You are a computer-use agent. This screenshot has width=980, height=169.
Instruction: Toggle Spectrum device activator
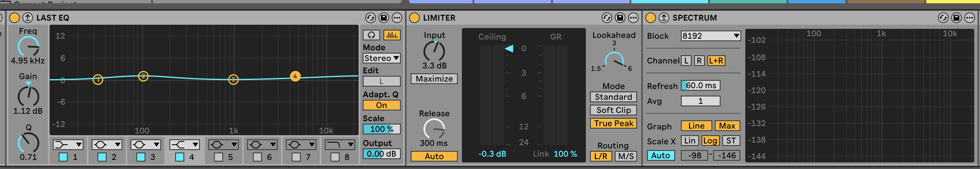pos(651,18)
